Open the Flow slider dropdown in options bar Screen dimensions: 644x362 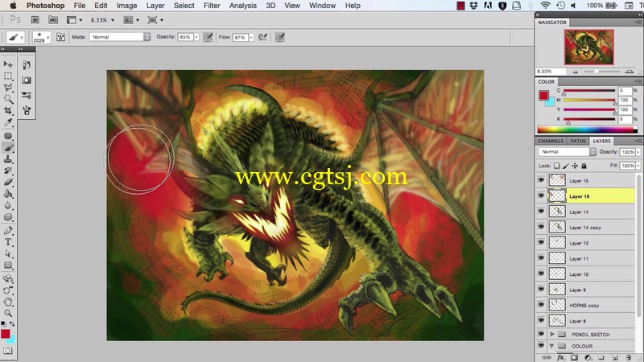(251, 37)
